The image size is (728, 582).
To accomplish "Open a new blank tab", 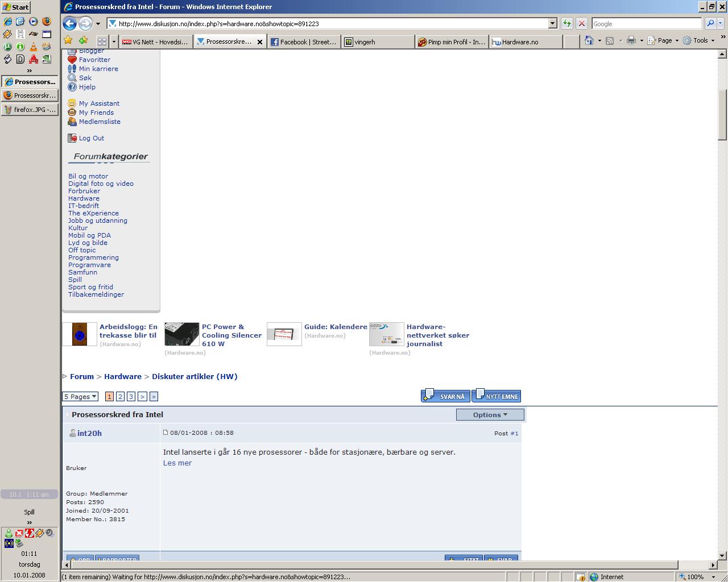I will pyautogui.click(x=570, y=41).
